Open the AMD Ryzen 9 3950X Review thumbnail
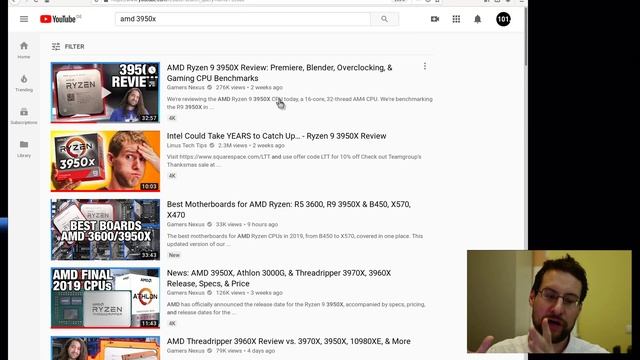Screen dimensions: 640x360 [105, 93]
